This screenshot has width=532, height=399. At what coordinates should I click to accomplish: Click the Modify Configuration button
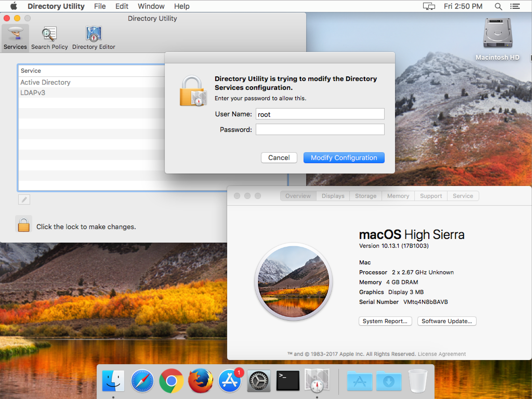pos(344,158)
